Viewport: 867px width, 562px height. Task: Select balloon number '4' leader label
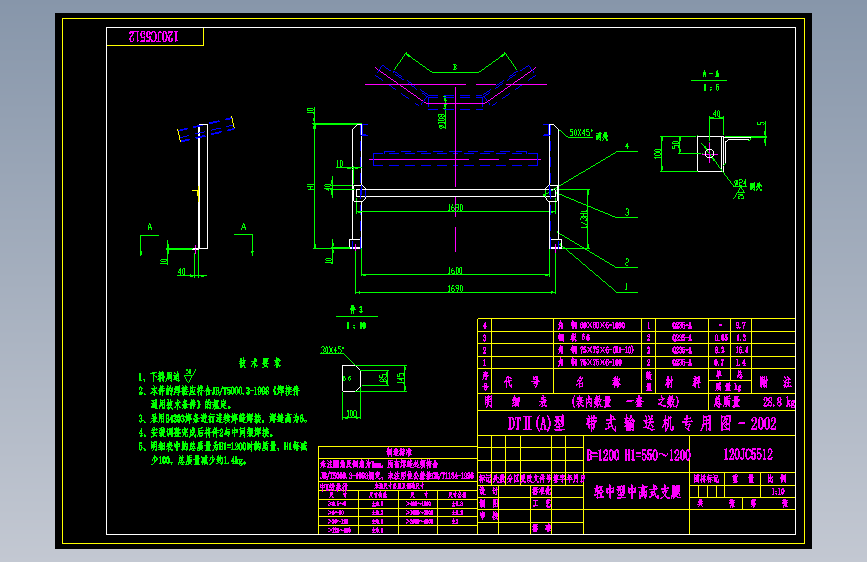point(627,147)
